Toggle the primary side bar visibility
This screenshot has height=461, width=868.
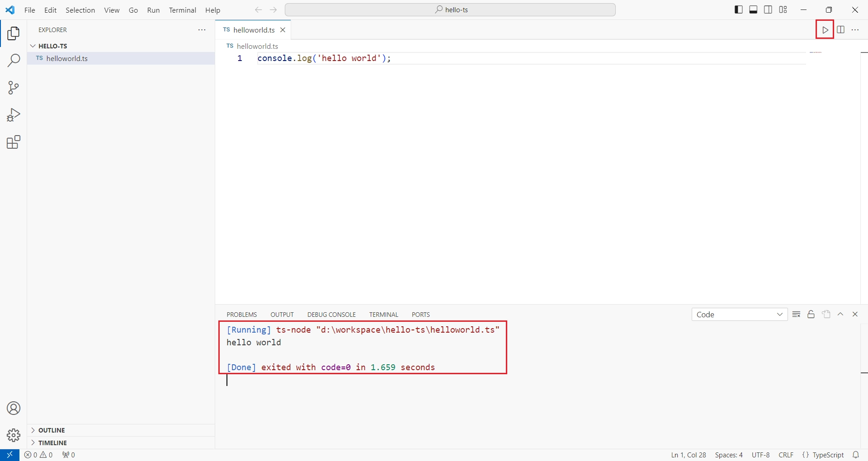coord(739,10)
